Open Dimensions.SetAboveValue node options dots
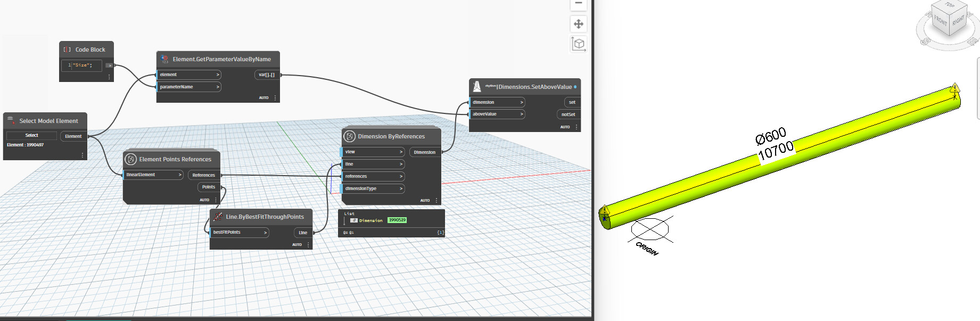The height and width of the screenshot is (321, 980). pos(577,127)
